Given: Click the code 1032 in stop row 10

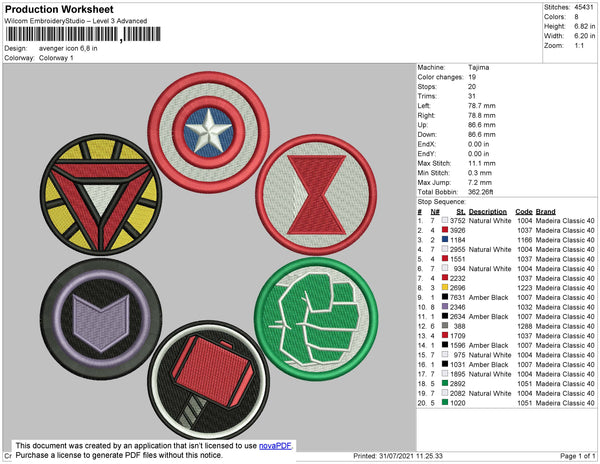Looking at the screenshot, I should [x=525, y=307].
